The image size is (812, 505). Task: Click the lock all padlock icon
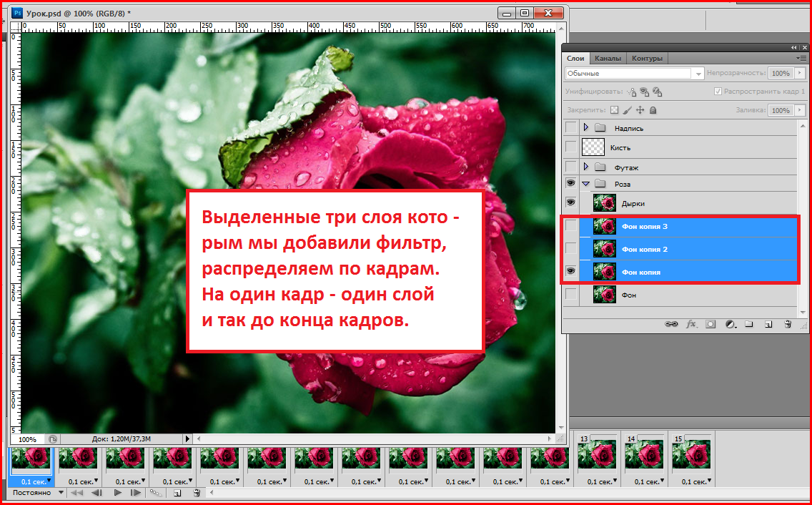(653, 110)
